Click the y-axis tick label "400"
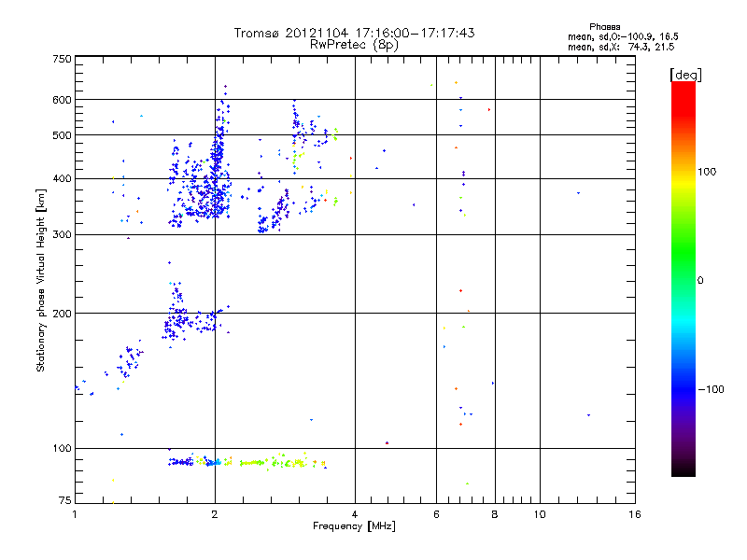 [62, 179]
